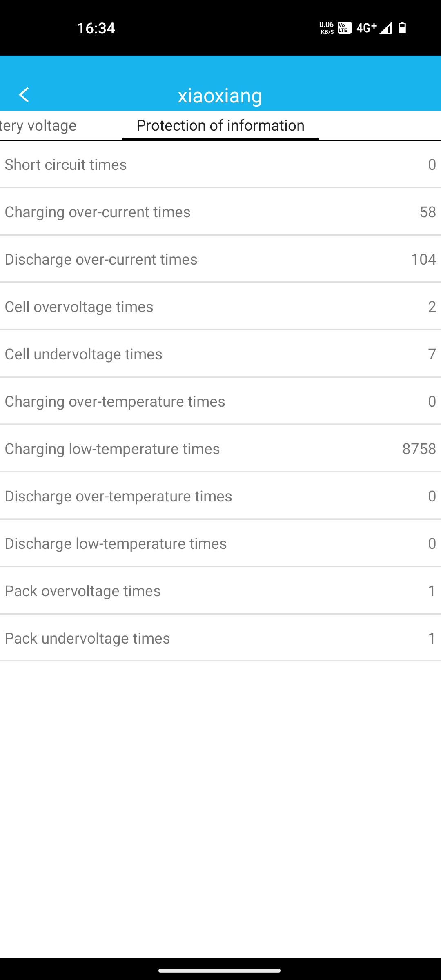Tap the 8758 low-temperature count value

pos(419,448)
